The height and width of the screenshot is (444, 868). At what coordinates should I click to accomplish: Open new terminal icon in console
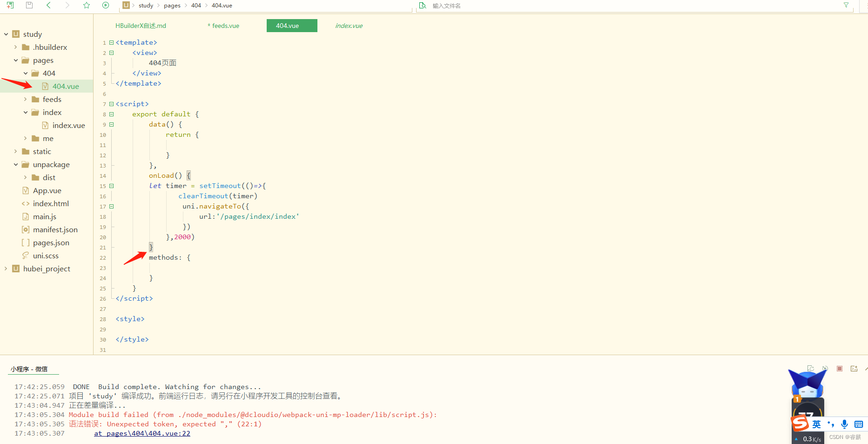click(854, 368)
